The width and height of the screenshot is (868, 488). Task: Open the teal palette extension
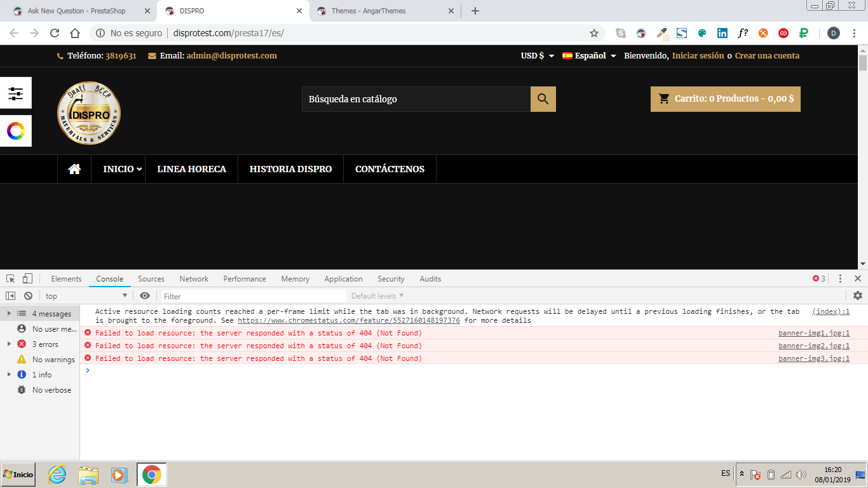point(702,33)
